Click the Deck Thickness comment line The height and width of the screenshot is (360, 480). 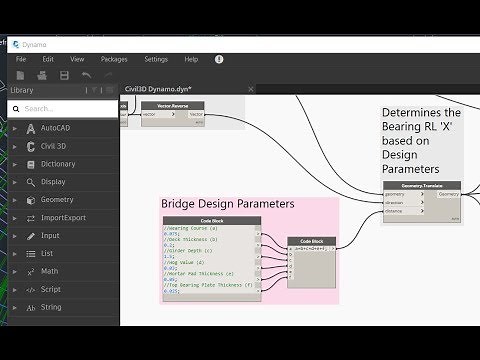(x=190, y=240)
